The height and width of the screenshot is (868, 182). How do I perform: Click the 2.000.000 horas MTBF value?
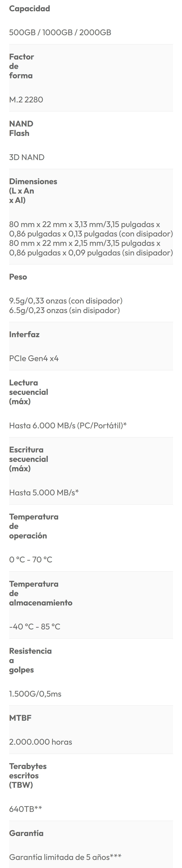40,742
